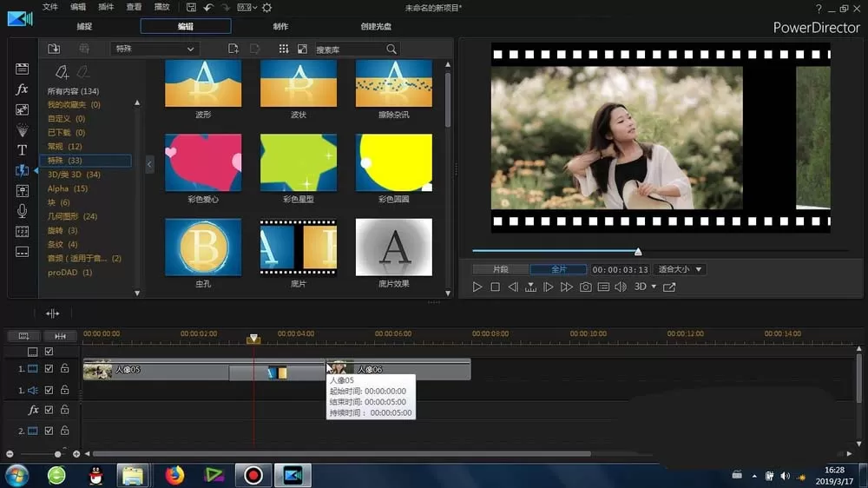Open the 特殊 category dropdown
Image resolution: width=868 pixels, height=488 pixels.
tap(155, 49)
